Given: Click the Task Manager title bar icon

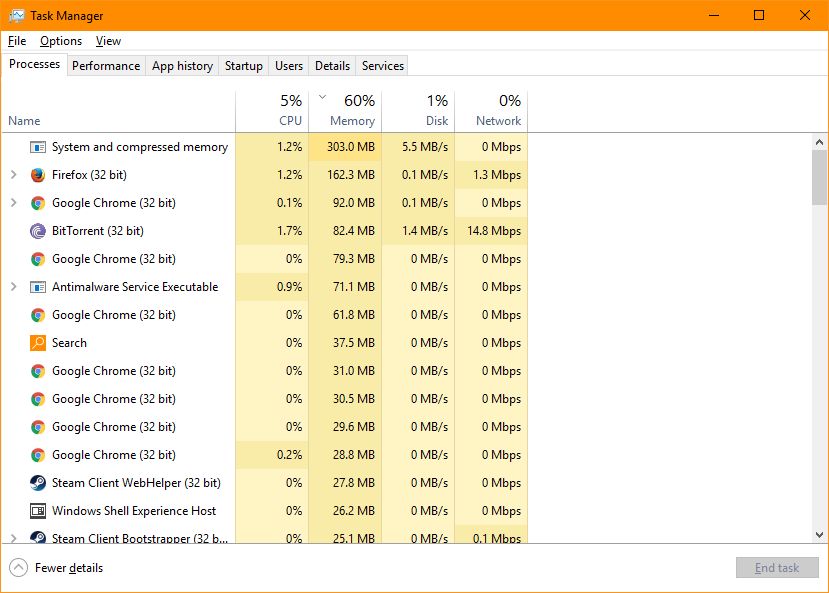Looking at the screenshot, I should tap(16, 16).
